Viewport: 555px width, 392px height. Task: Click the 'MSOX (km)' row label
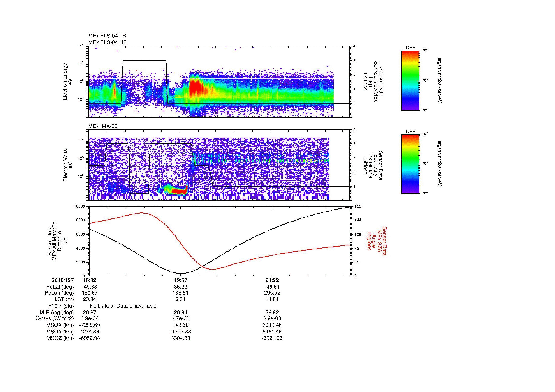tap(60, 325)
